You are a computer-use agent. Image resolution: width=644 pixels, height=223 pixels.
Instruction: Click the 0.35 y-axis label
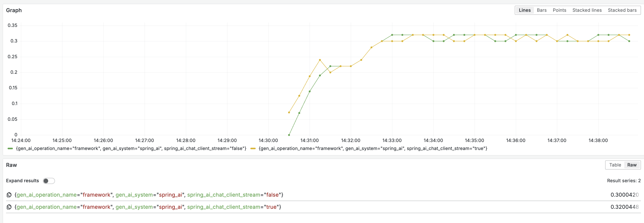click(13, 25)
